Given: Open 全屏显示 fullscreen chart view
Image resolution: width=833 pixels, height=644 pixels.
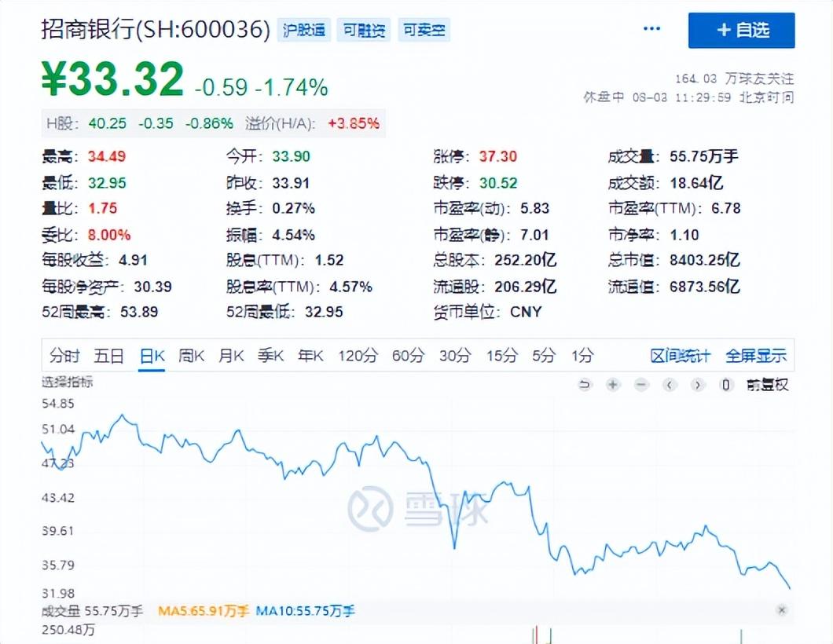Looking at the screenshot, I should 756,355.
